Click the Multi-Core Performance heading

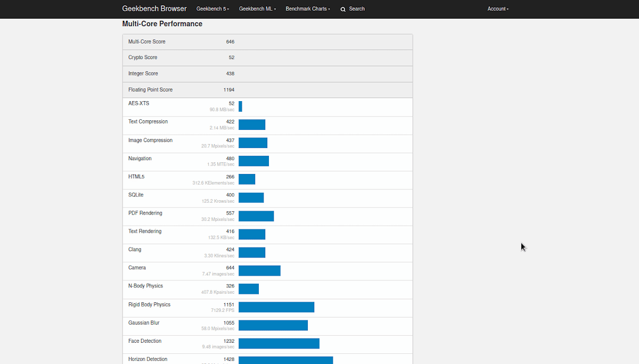tap(162, 24)
